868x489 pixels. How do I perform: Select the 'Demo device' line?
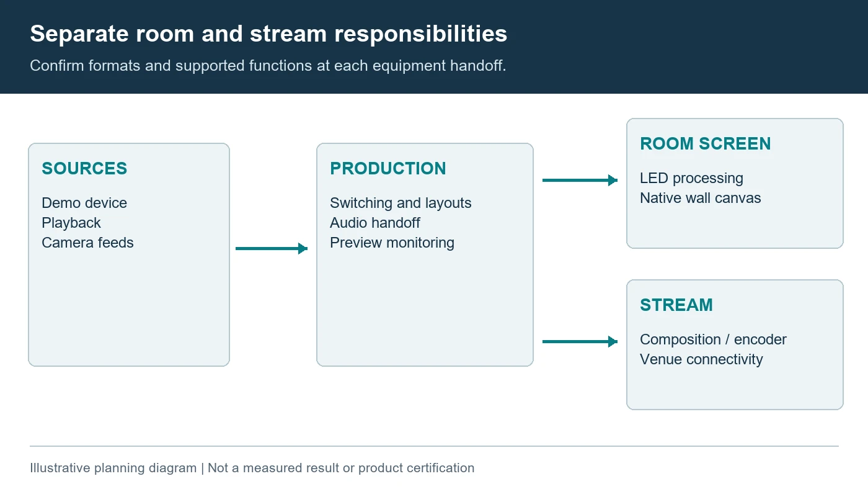[x=84, y=203]
